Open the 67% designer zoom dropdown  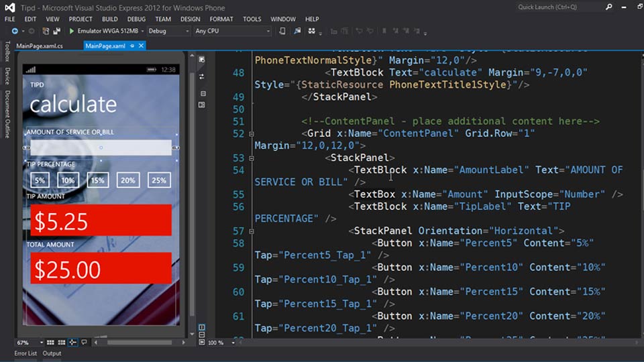coord(41,343)
